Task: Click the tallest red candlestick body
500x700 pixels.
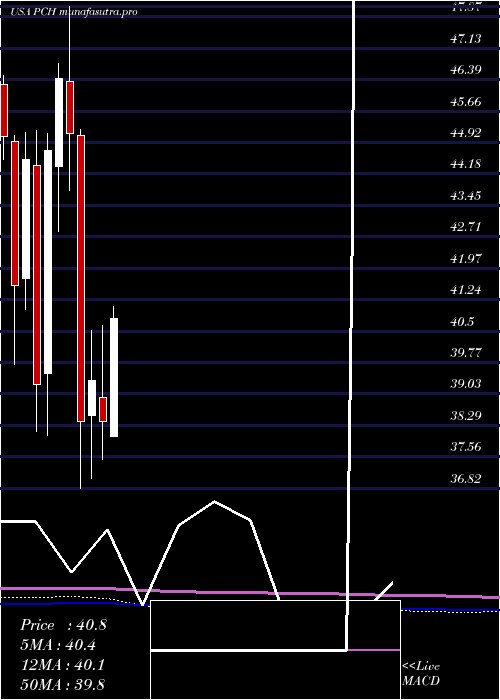Action: [81, 279]
